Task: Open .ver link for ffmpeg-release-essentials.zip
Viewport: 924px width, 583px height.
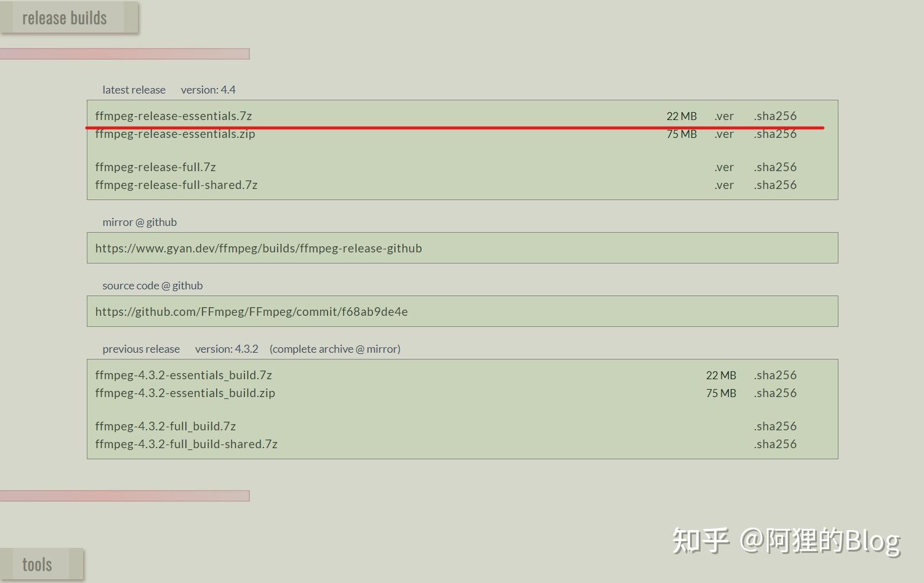Action: (x=724, y=134)
